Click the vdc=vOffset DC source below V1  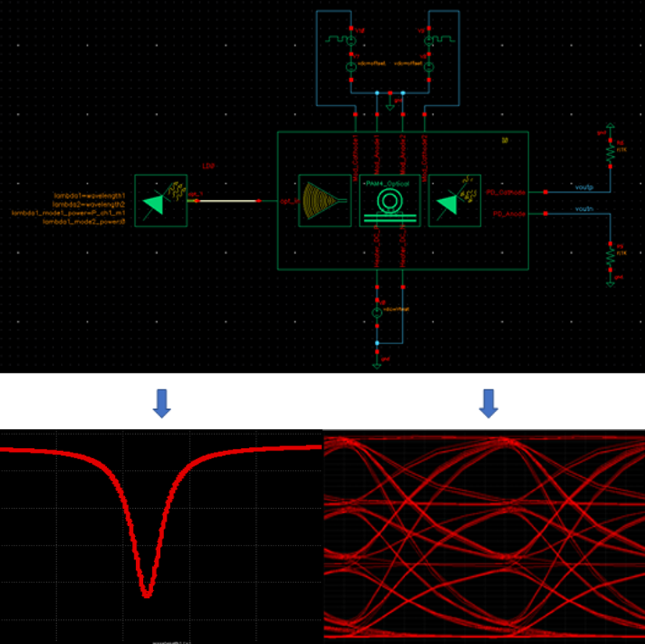(351, 66)
